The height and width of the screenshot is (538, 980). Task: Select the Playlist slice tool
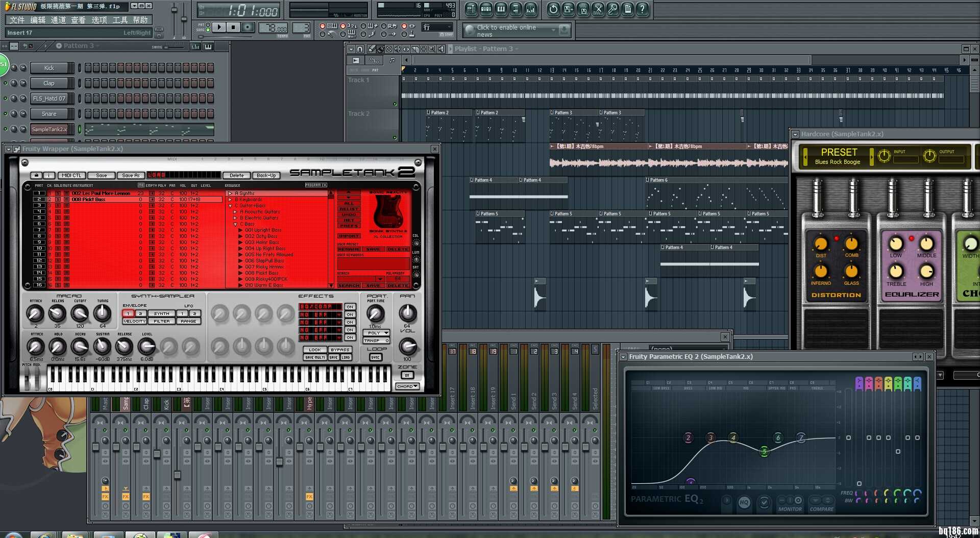[415, 49]
